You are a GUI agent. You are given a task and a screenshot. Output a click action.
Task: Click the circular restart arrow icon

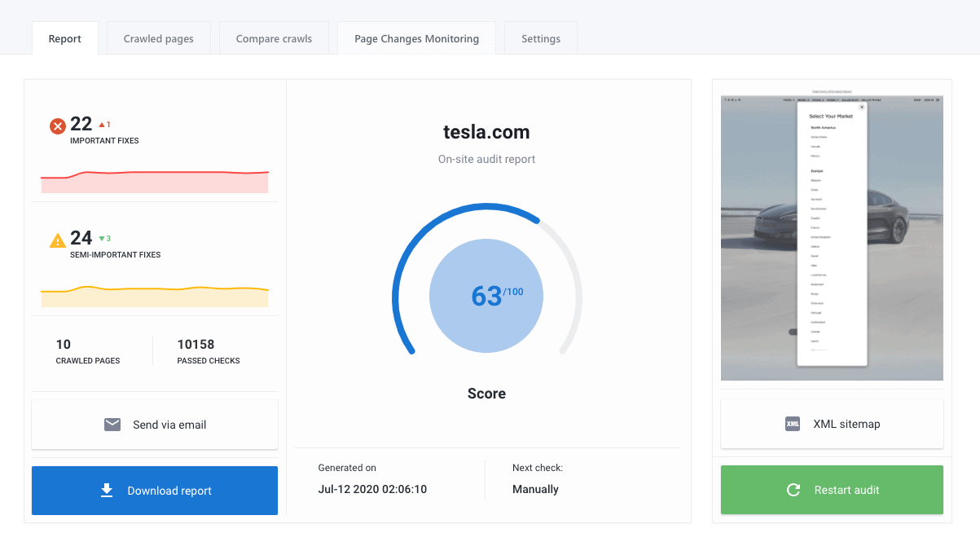[x=793, y=490]
